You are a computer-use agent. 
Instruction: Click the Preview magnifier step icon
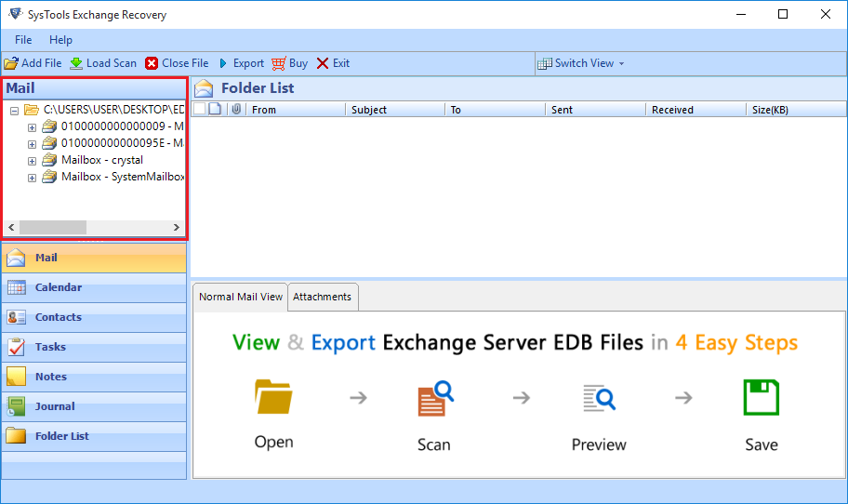599,399
